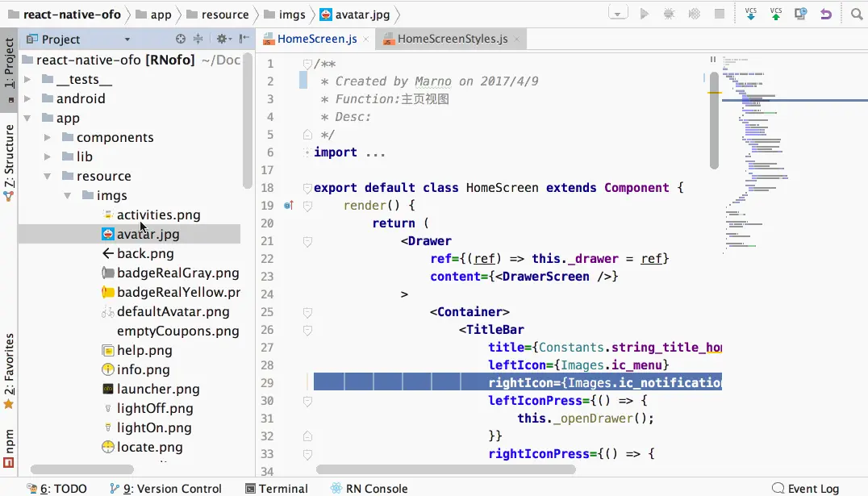This screenshot has width=868, height=496.
Task: Toggle the Structure side tool window
Action: point(9,161)
